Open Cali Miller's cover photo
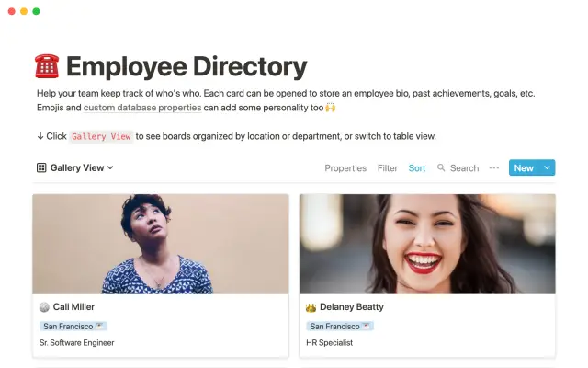 click(161, 244)
